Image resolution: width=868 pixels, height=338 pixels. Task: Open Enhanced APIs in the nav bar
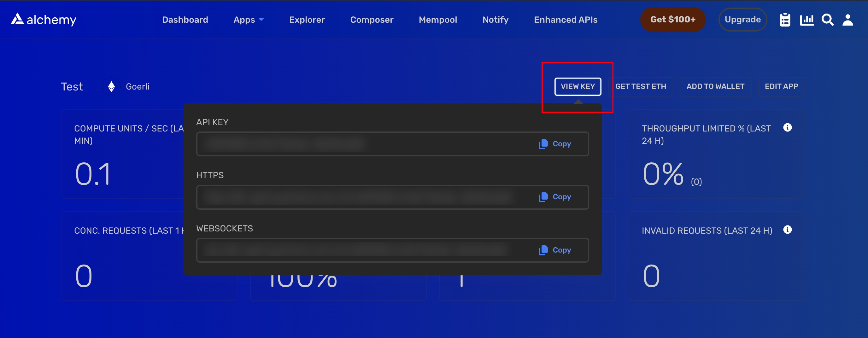(x=566, y=20)
